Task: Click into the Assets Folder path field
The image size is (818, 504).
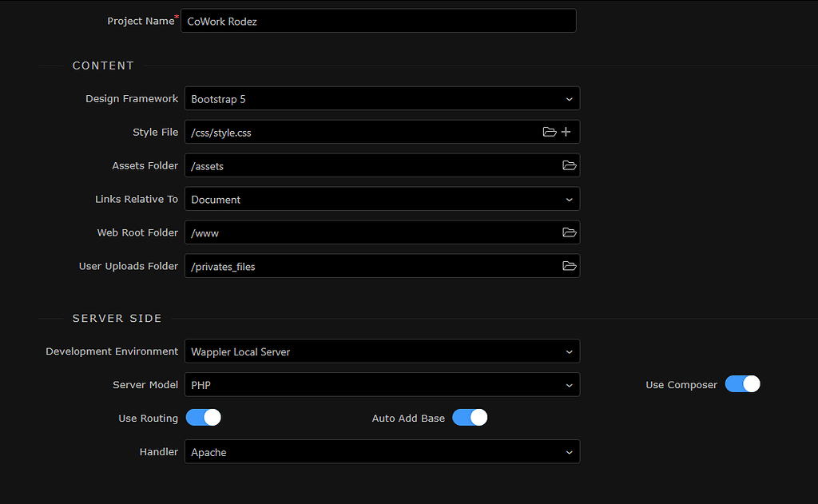Action: click(367, 166)
